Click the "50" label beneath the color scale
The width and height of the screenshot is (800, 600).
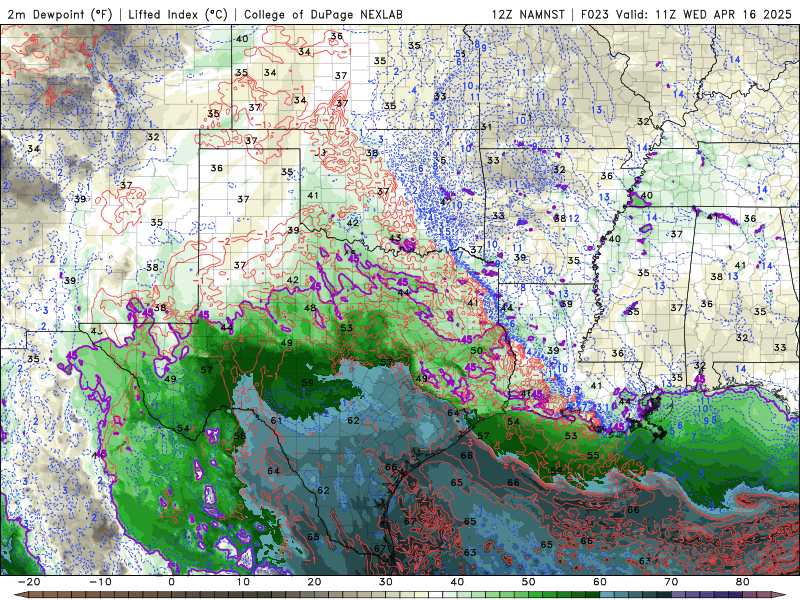click(x=529, y=582)
